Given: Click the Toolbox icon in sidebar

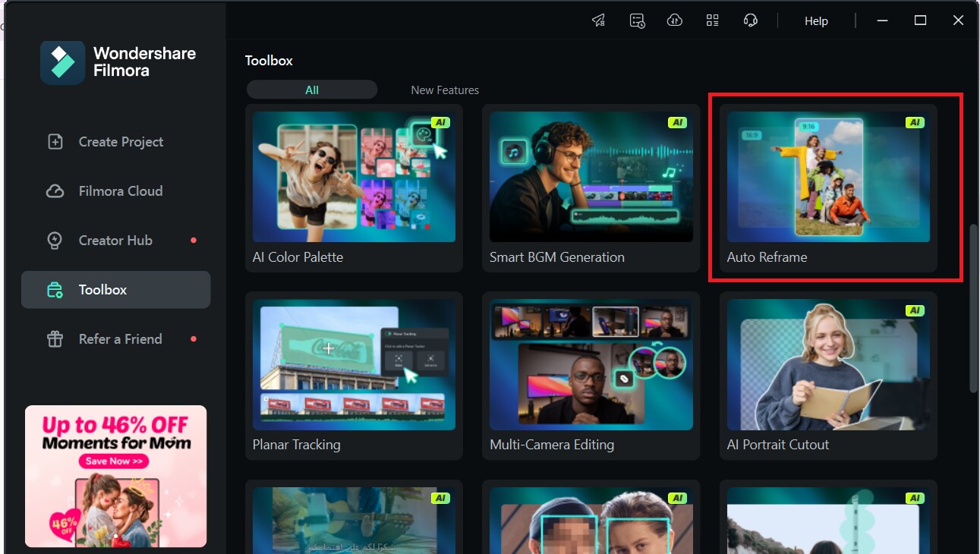Looking at the screenshot, I should 55,290.
